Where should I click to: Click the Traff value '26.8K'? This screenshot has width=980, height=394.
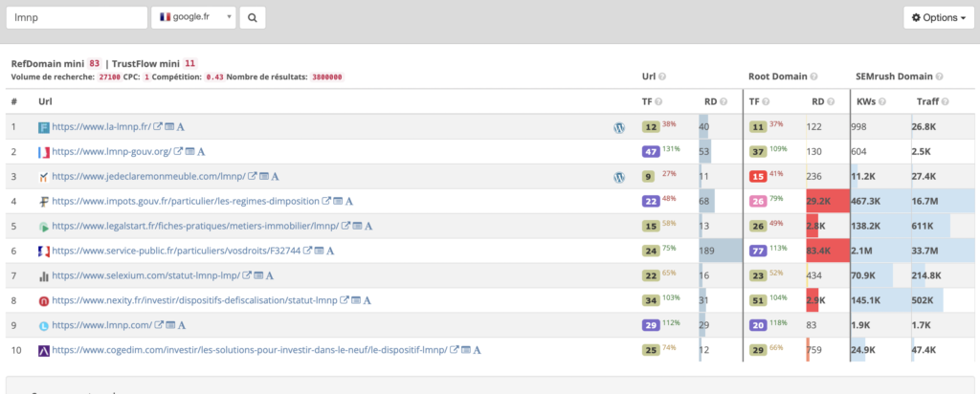click(x=924, y=127)
